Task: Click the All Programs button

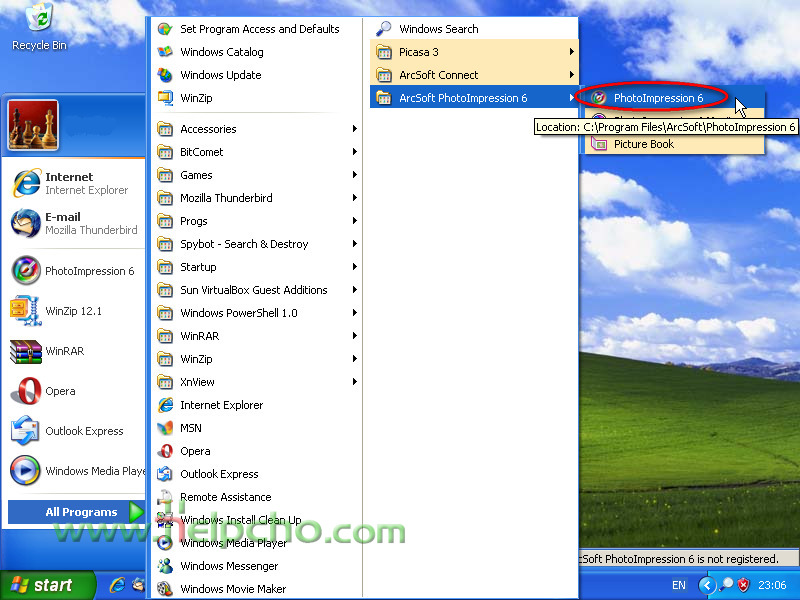Action: [77, 512]
